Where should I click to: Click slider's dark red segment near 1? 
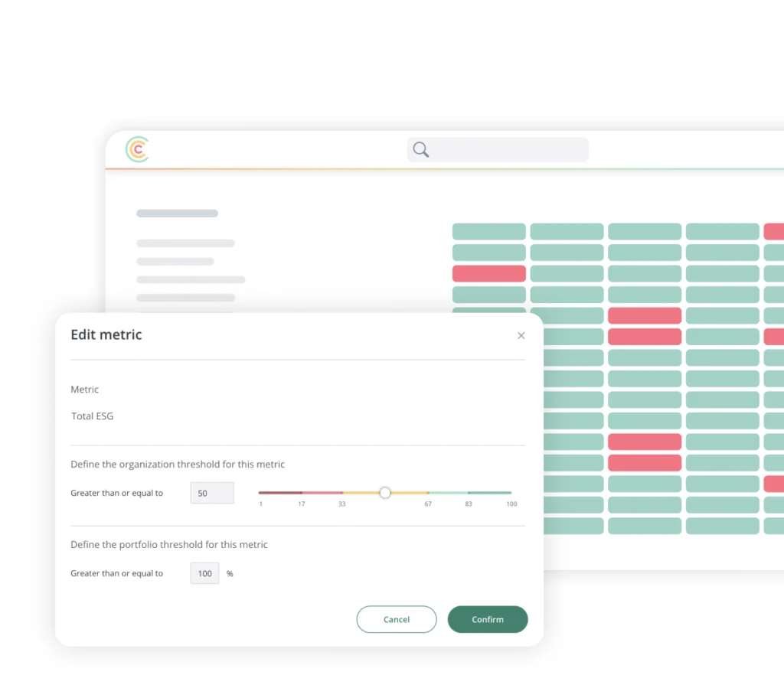click(x=280, y=493)
